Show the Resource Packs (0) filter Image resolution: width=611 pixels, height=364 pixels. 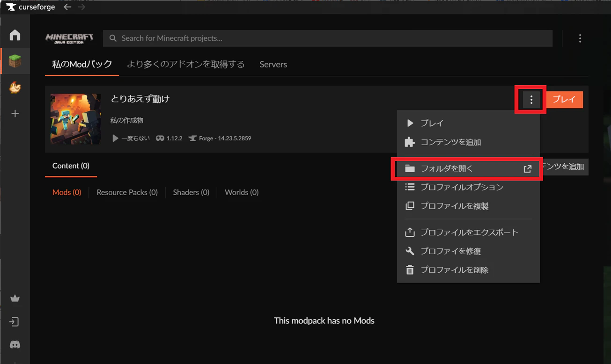[127, 192]
